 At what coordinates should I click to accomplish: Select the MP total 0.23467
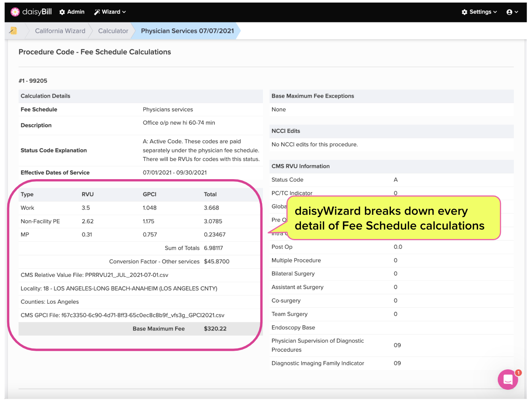pyautogui.click(x=215, y=235)
